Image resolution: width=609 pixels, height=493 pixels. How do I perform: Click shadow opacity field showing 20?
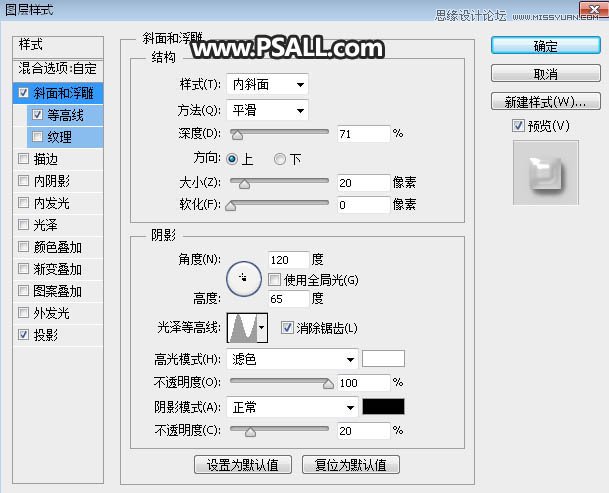point(364,431)
